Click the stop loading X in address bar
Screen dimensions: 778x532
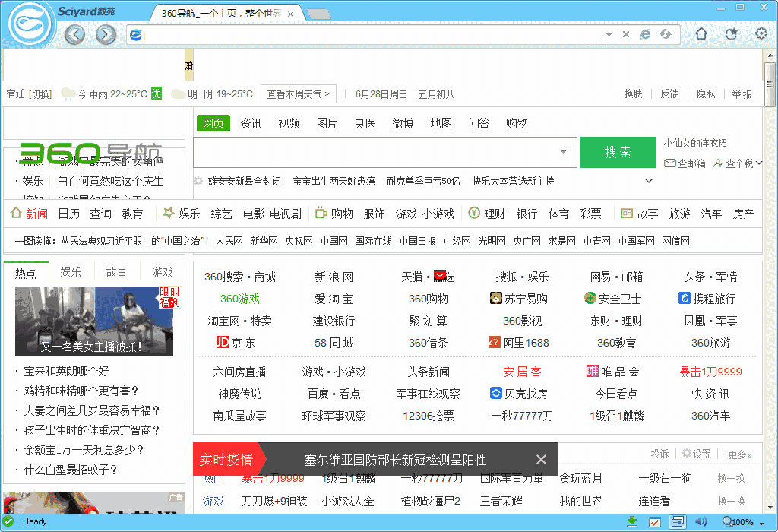626,34
